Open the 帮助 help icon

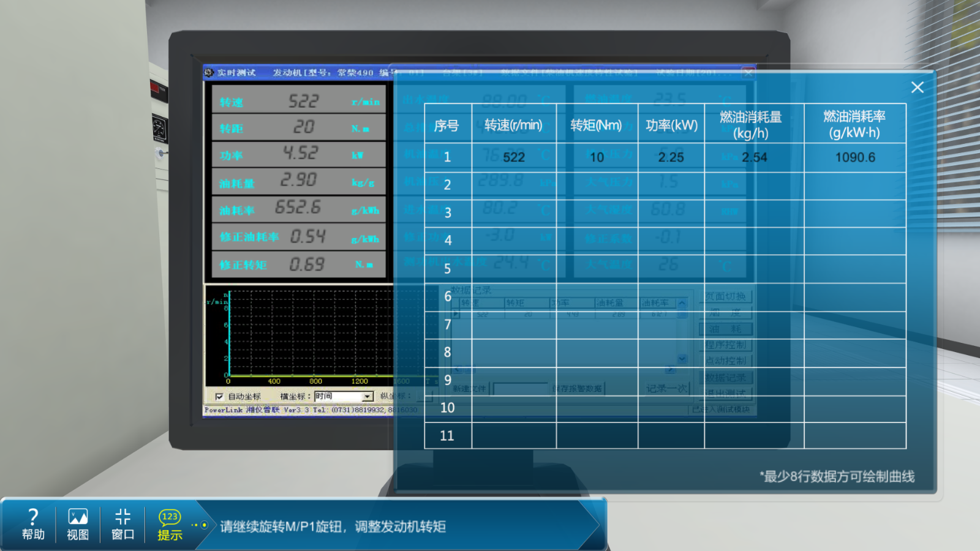33,524
